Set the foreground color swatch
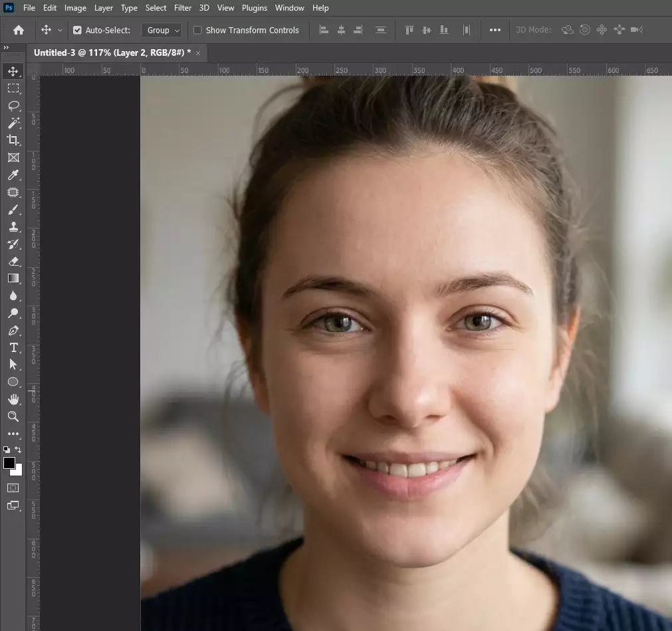The height and width of the screenshot is (631, 672). pyautogui.click(x=9, y=463)
